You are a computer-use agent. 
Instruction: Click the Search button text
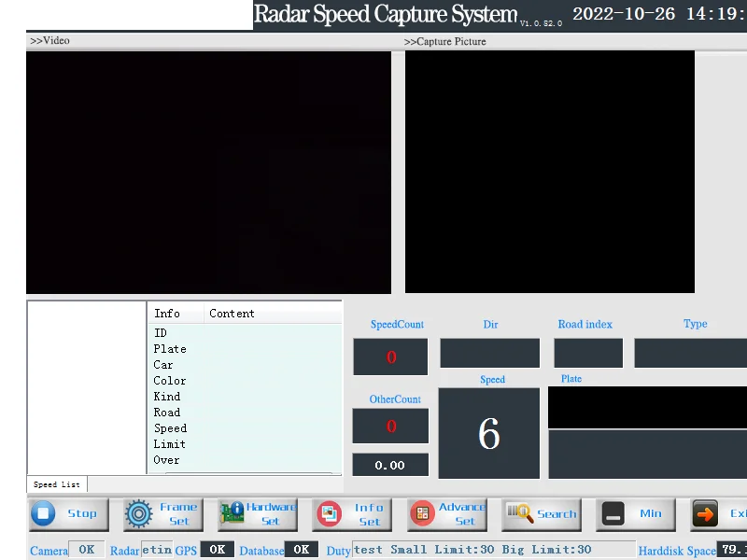click(x=557, y=514)
